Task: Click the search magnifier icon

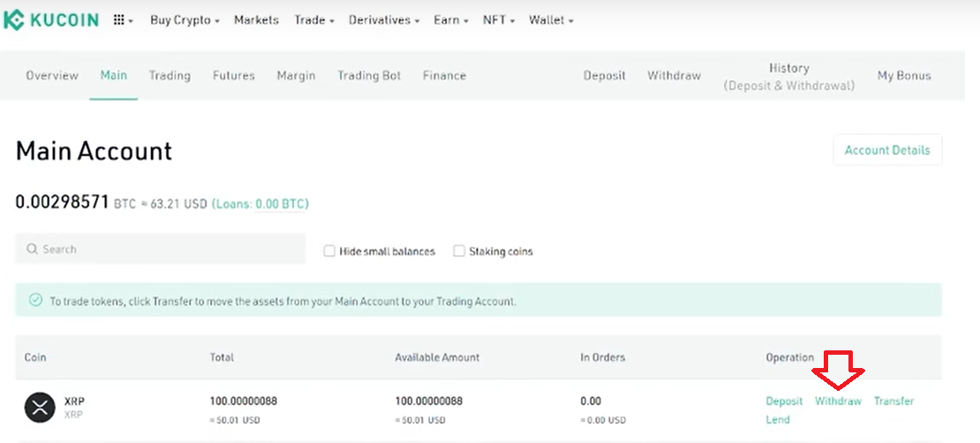Action: tap(33, 250)
